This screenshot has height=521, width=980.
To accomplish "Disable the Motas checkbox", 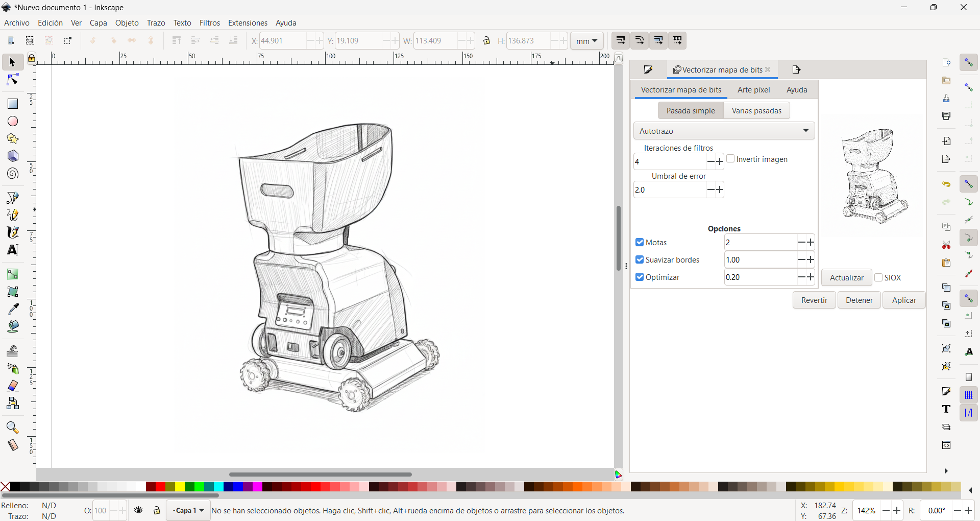I will point(641,242).
